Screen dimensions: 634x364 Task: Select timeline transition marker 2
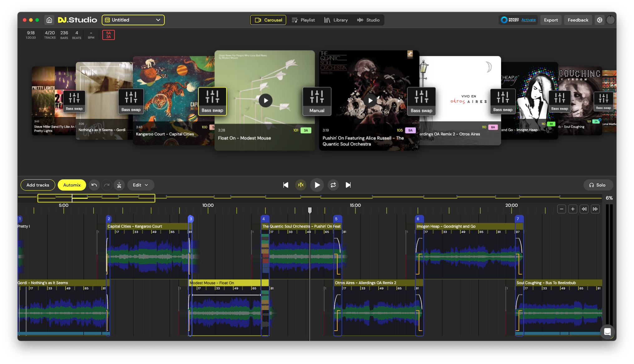coord(109,219)
